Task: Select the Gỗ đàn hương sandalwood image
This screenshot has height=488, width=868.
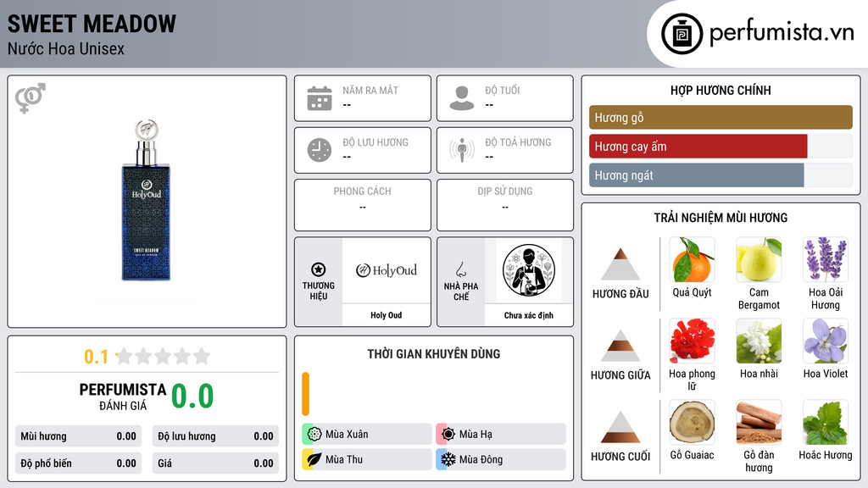Action: point(759,422)
